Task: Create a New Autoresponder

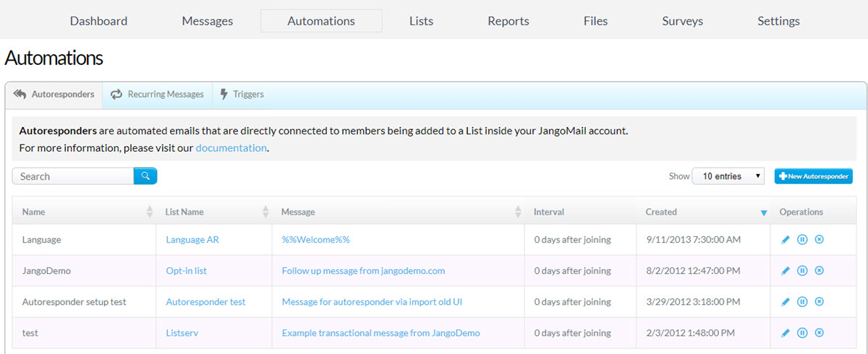Action: tap(814, 176)
